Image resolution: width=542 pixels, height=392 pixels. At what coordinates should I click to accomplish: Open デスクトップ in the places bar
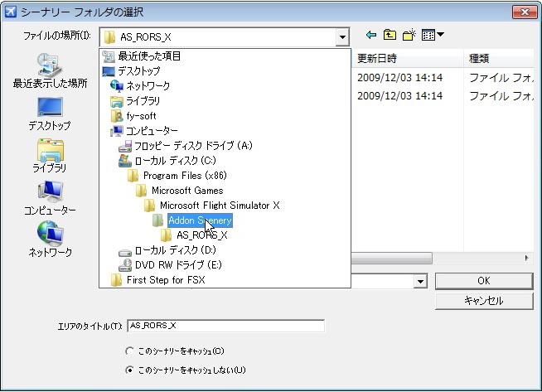point(50,114)
